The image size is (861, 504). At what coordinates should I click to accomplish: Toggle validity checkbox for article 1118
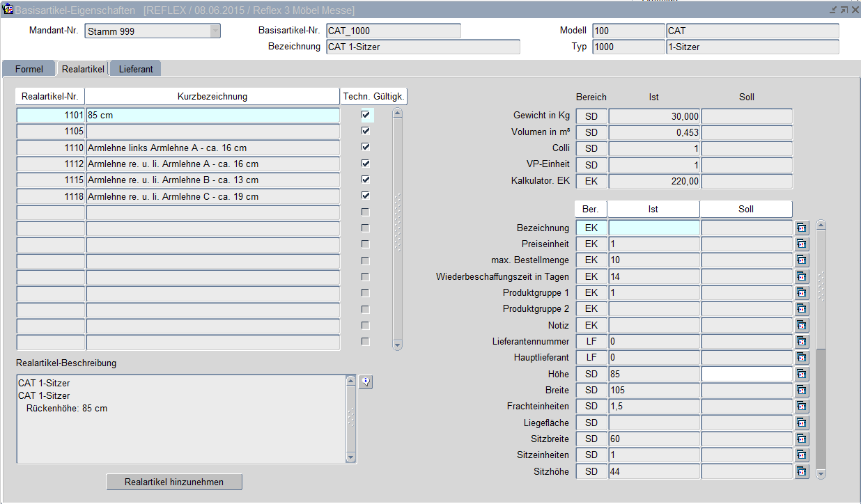(365, 196)
